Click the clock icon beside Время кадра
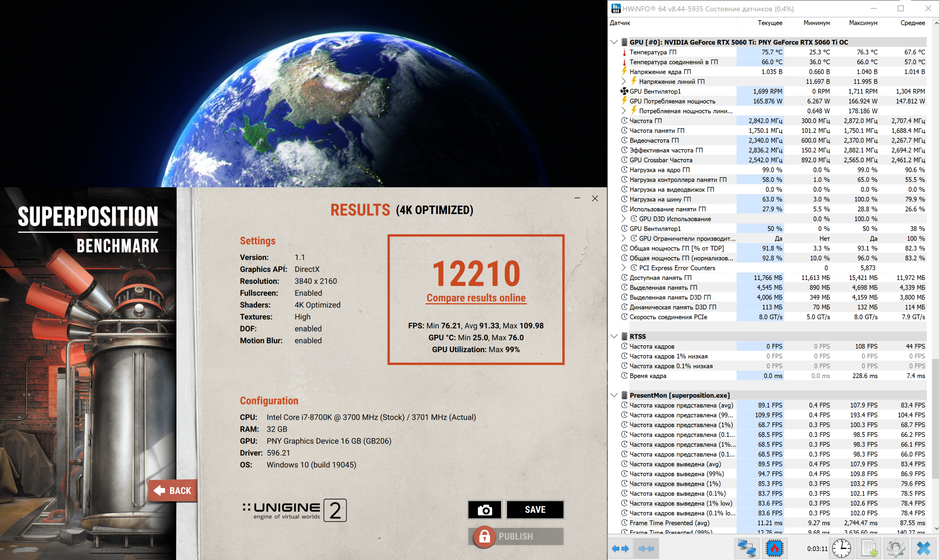Image resolution: width=939 pixels, height=560 pixels. point(624,375)
